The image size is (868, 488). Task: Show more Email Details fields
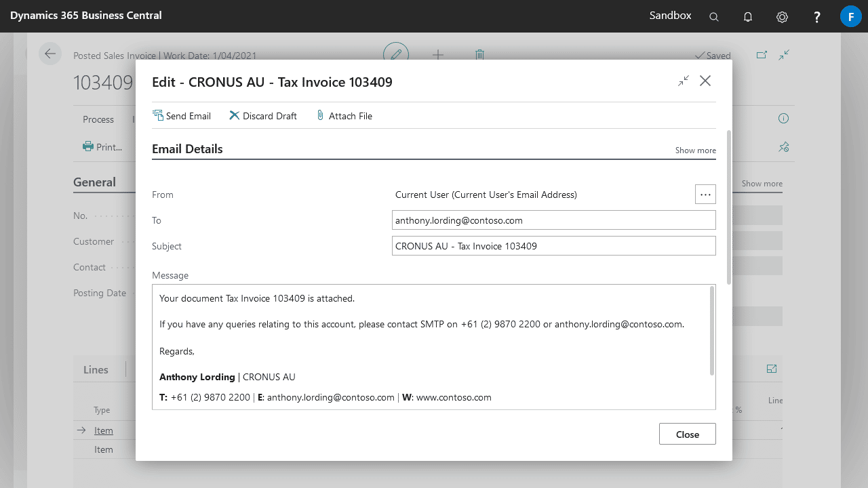[695, 150]
